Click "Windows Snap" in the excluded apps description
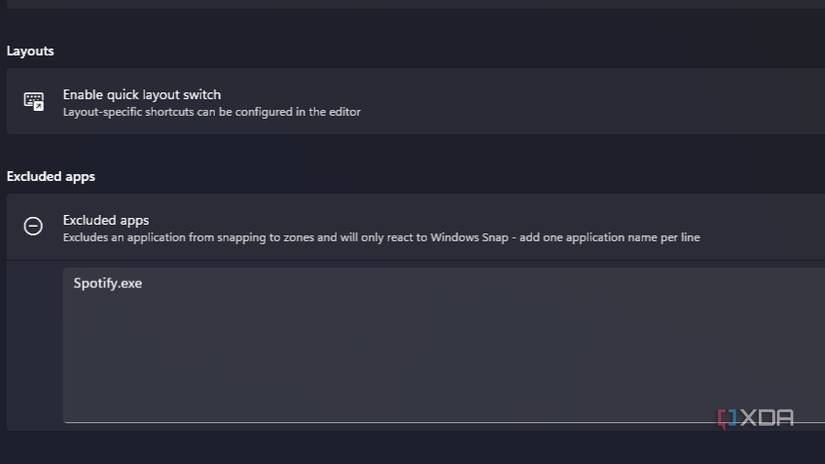The width and height of the screenshot is (825, 464). [467, 238]
